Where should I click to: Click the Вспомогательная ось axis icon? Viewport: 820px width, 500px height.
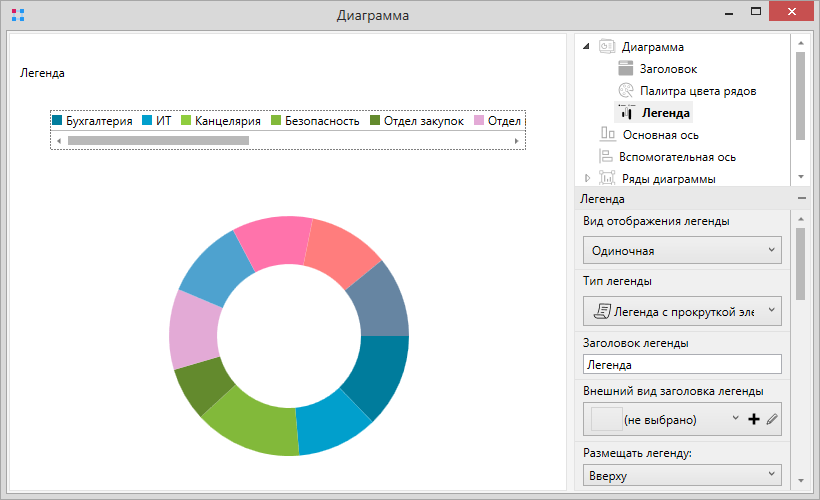point(605,156)
